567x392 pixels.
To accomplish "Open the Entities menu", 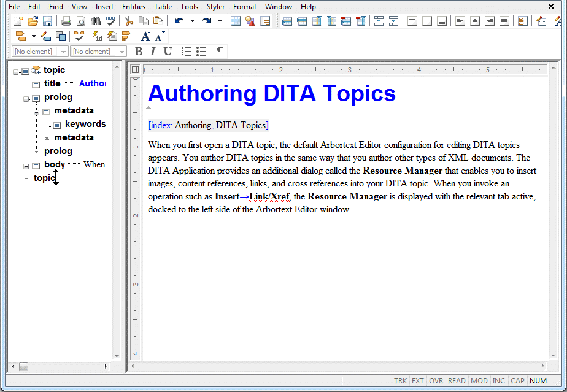I will click(134, 7).
